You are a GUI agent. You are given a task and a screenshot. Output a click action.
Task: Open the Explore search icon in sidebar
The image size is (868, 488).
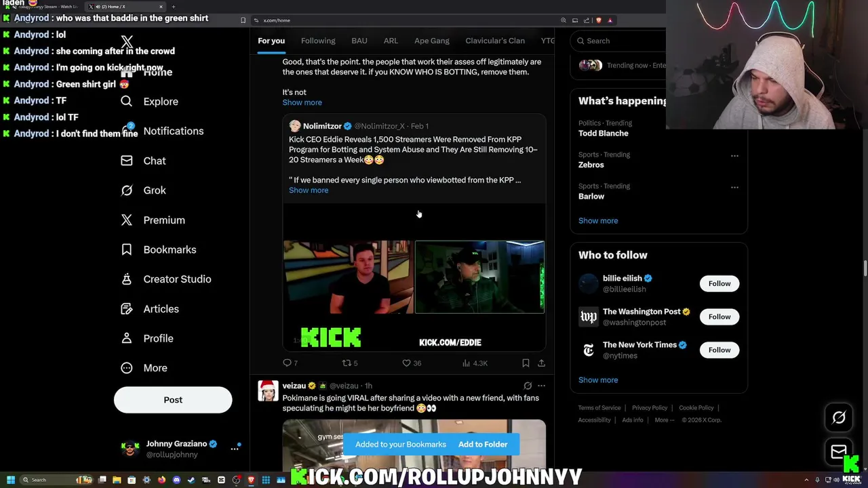tap(127, 102)
